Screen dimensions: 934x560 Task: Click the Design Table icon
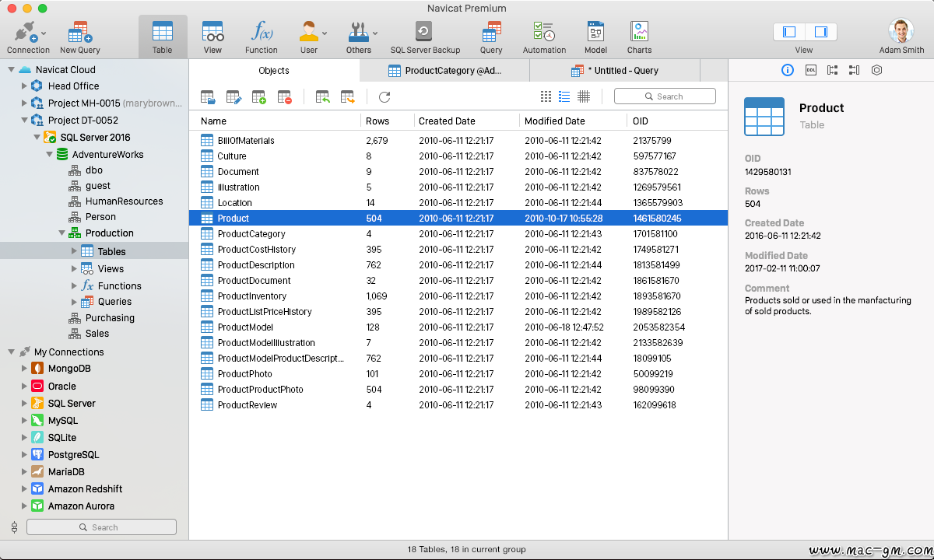[x=233, y=97]
